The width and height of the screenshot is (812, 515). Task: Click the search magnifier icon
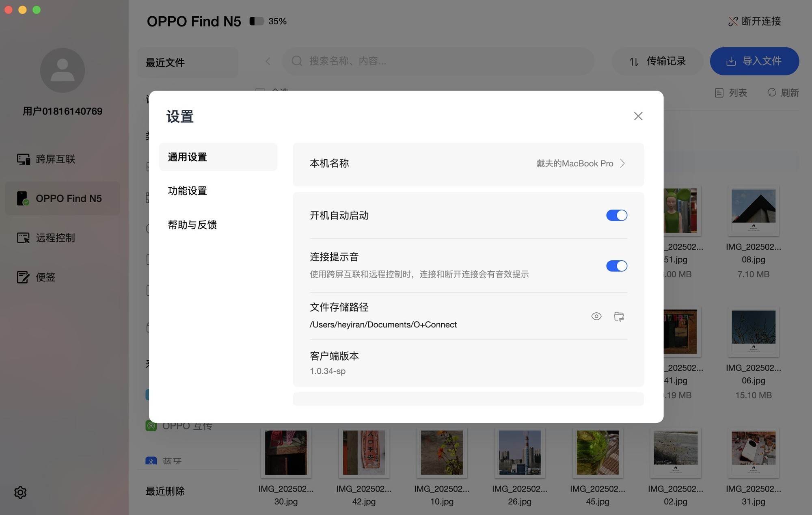pos(297,61)
